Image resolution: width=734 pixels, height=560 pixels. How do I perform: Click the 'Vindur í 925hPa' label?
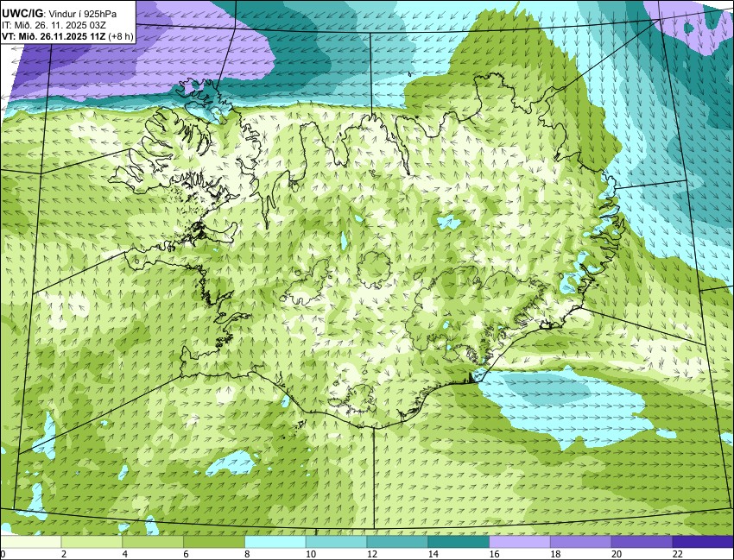pos(83,14)
